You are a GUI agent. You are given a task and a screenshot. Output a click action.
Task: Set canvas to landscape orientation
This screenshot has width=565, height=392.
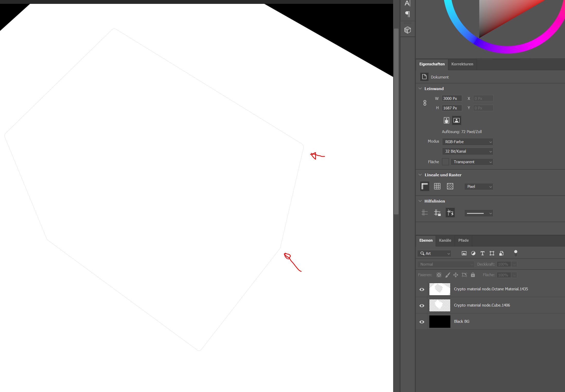(456, 120)
